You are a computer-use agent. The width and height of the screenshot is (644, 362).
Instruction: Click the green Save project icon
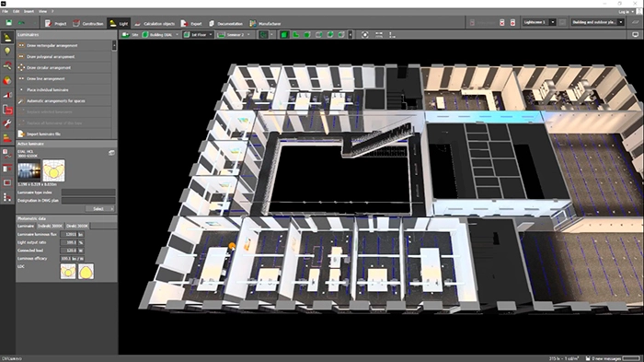click(8, 23)
